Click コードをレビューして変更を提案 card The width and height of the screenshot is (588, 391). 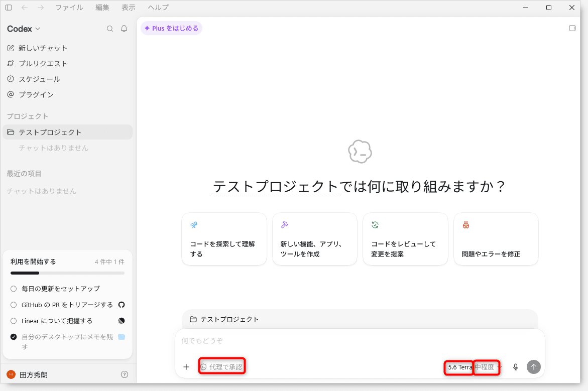405,239
